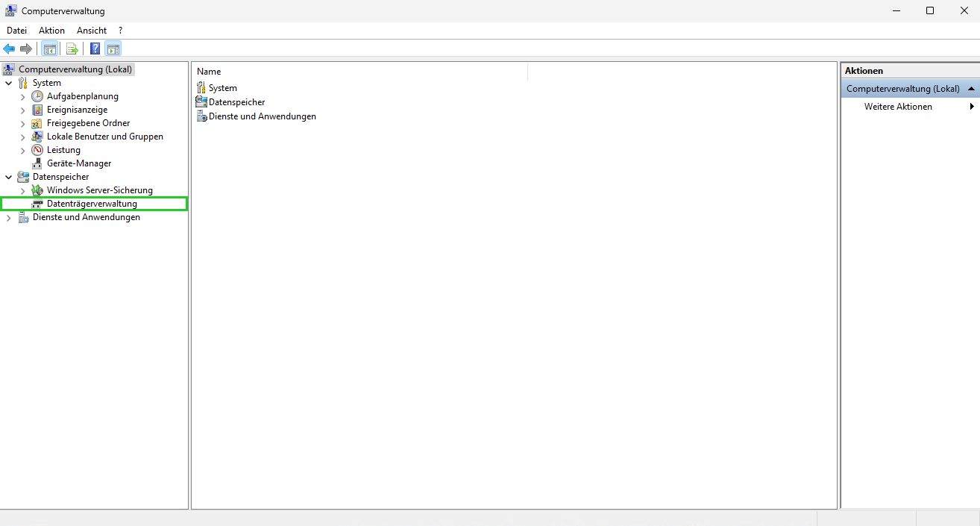
Task: Select Geräte-Manager in the tree
Action: 79,163
